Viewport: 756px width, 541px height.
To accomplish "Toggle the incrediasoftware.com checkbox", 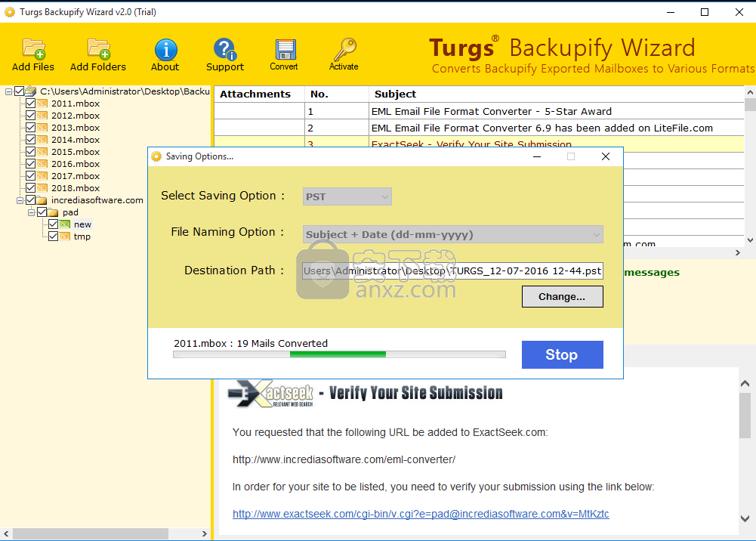I will 30,200.
